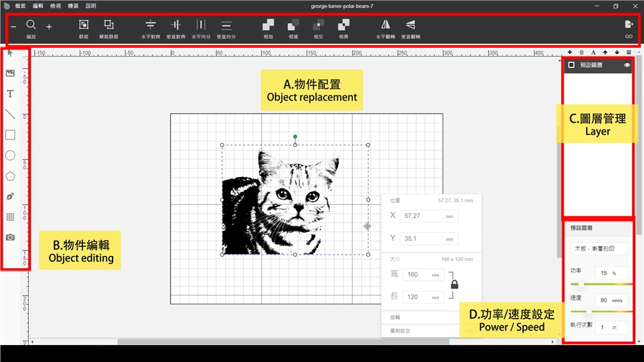Click the camera icon in the left toolbar

pyautogui.click(x=10, y=237)
